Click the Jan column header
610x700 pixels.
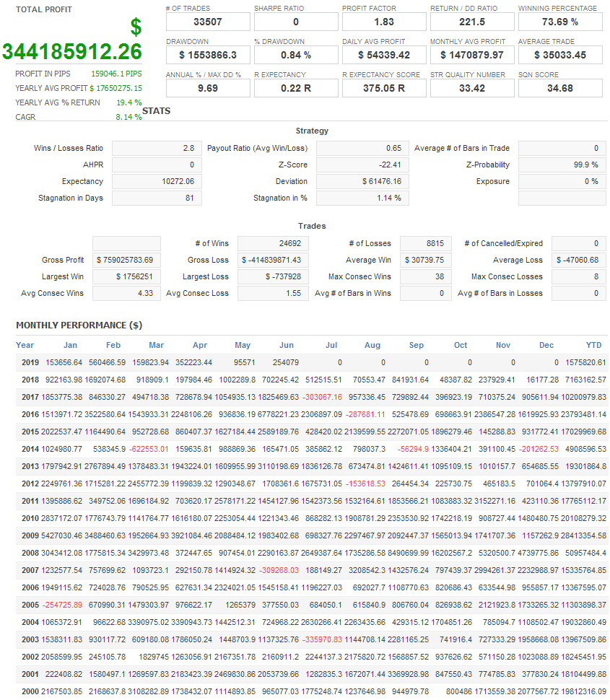pyautogui.click(x=70, y=345)
